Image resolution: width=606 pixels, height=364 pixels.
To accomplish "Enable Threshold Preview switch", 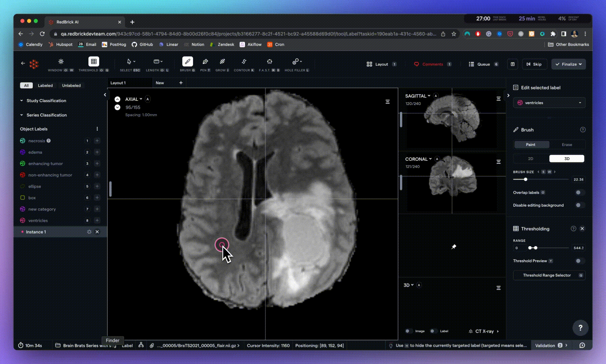I will [x=579, y=261].
